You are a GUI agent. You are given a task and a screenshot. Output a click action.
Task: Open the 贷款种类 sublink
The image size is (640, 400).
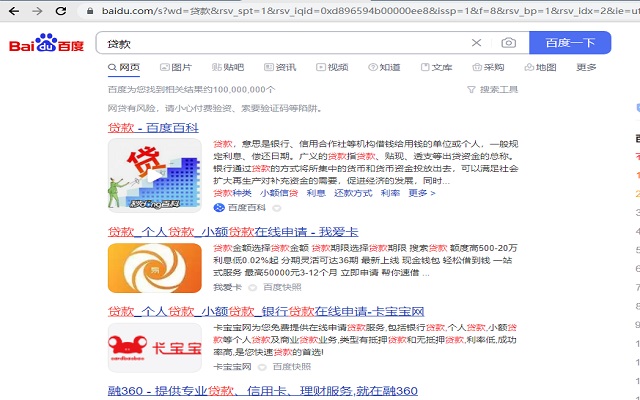click(232, 193)
